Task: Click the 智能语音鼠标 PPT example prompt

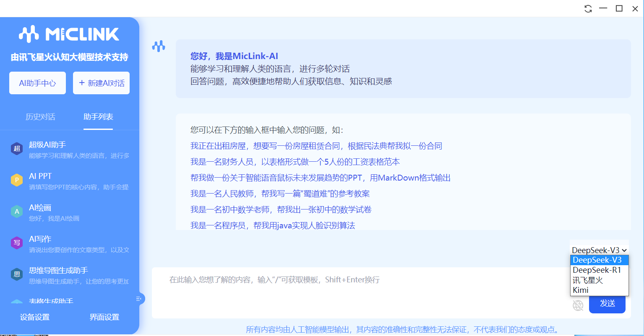Action: pyautogui.click(x=321, y=178)
